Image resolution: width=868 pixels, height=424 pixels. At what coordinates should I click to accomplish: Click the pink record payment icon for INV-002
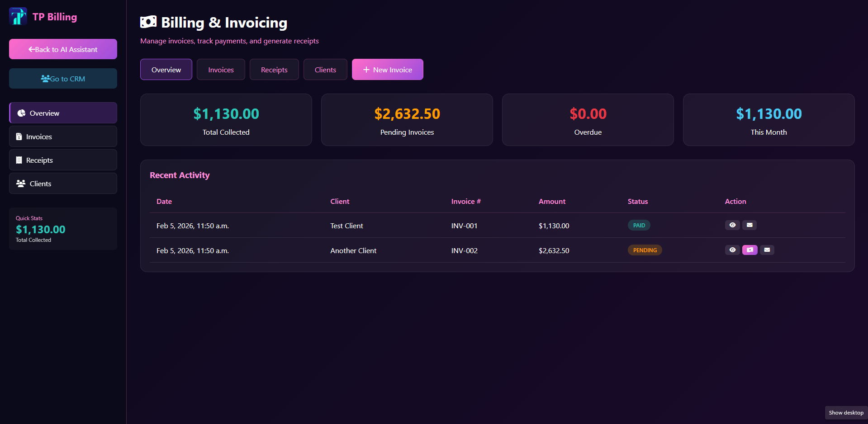pos(749,250)
